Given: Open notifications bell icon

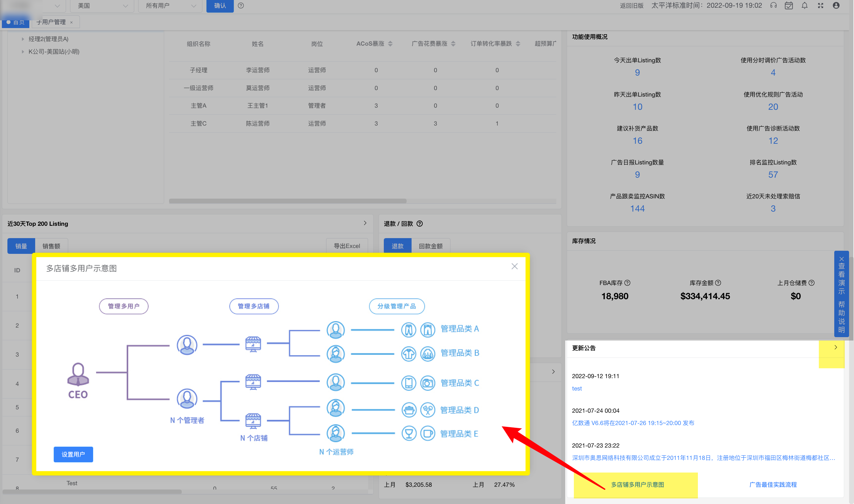Looking at the screenshot, I should (805, 6).
